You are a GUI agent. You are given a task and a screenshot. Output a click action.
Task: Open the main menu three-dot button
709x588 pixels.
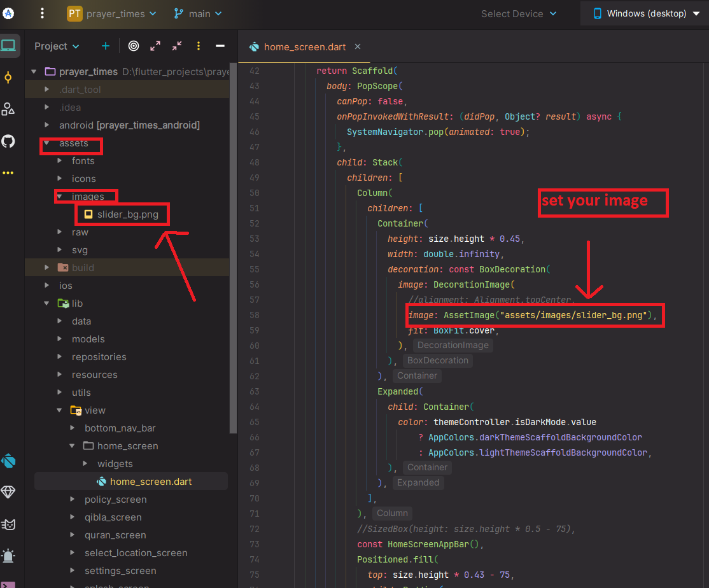(x=42, y=13)
